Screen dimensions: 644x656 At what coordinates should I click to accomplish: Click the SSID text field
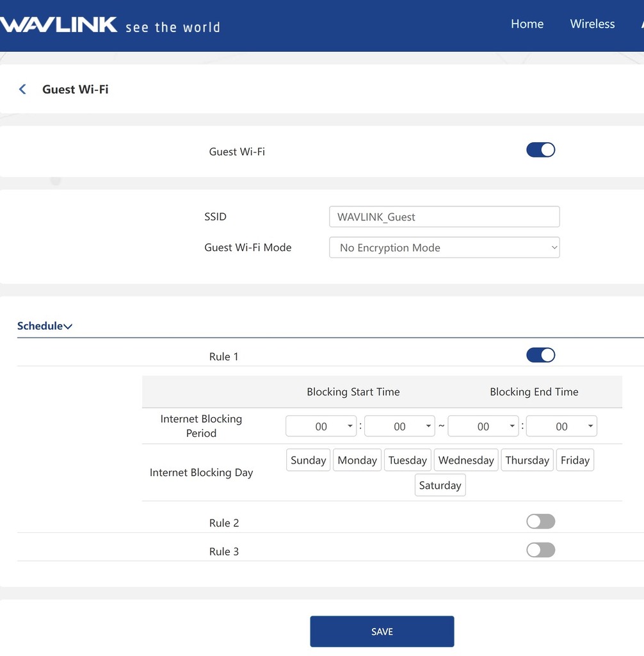[x=444, y=217]
